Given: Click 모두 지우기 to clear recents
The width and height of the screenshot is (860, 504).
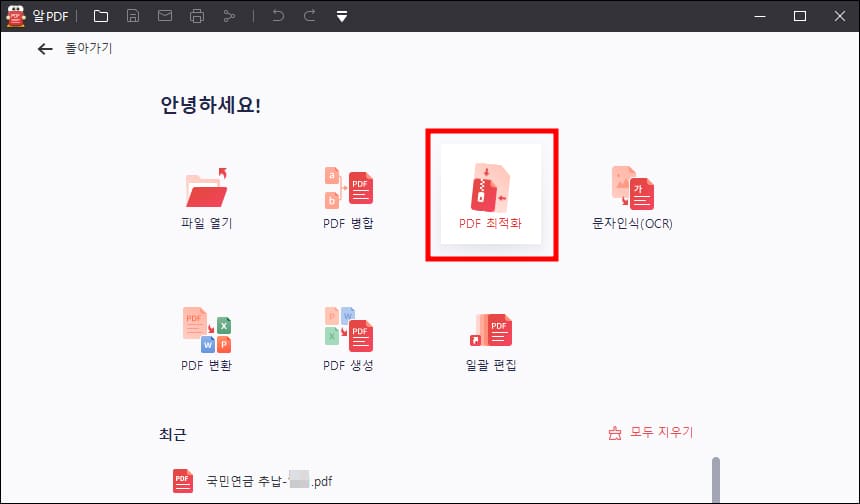Looking at the screenshot, I should pos(651,433).
